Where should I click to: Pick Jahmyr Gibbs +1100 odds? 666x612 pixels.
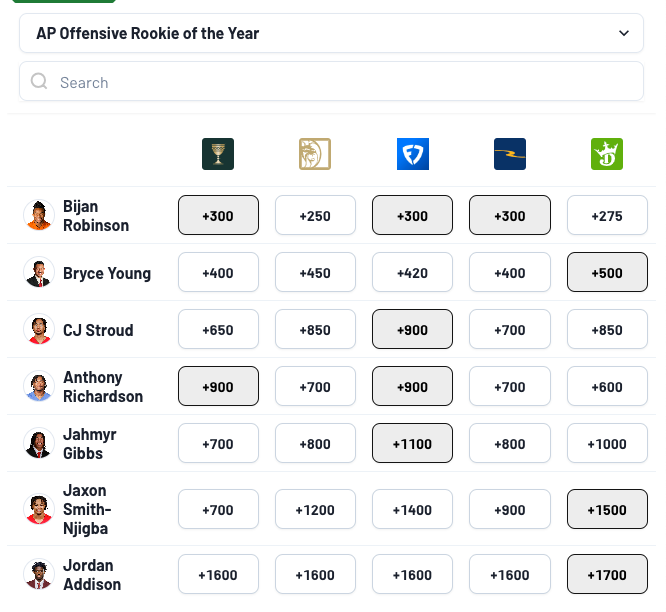[412, 443]
